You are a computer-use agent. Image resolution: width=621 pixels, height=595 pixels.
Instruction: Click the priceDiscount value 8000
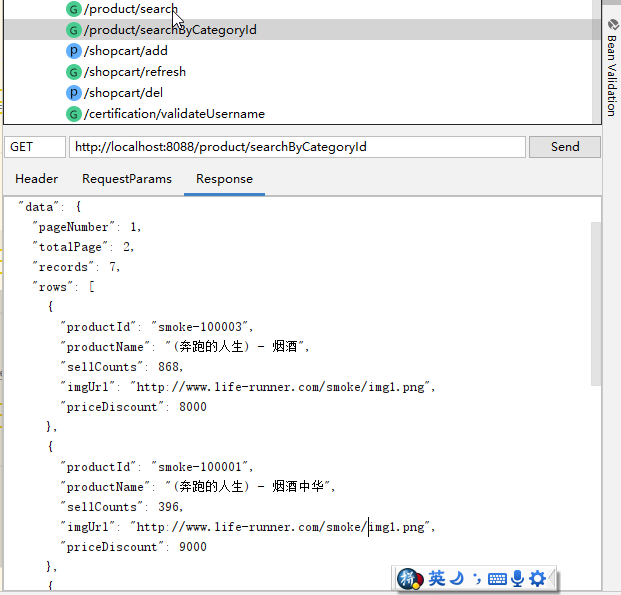point(193,407)
